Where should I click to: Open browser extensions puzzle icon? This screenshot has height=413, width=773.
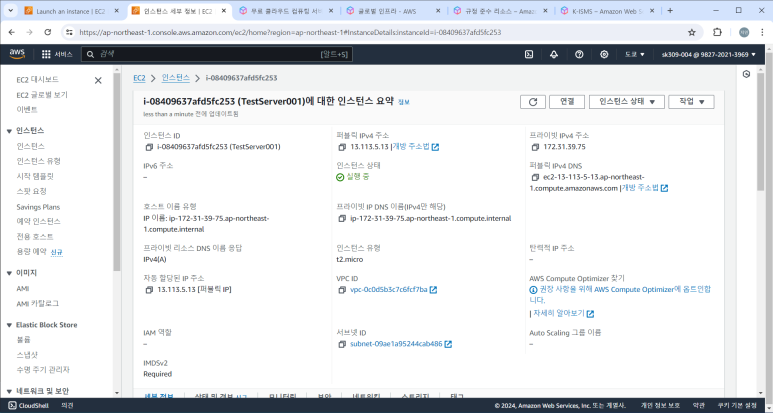[x=717, y=32]
